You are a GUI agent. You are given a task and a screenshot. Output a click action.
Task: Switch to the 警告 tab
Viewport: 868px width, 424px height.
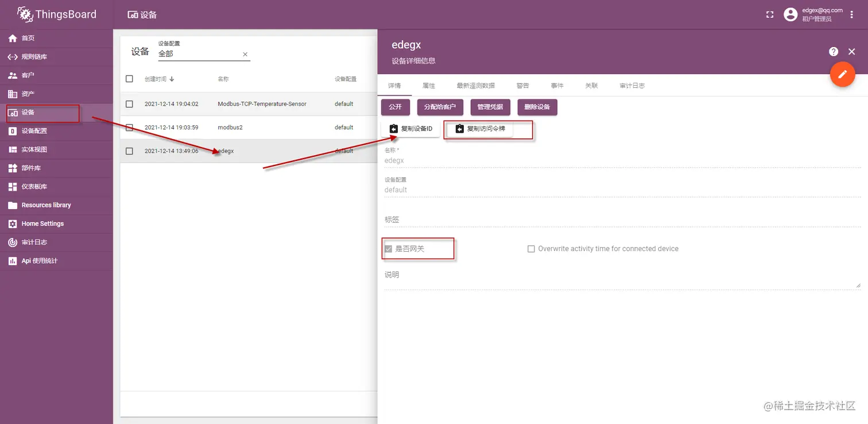click(522, 86)
